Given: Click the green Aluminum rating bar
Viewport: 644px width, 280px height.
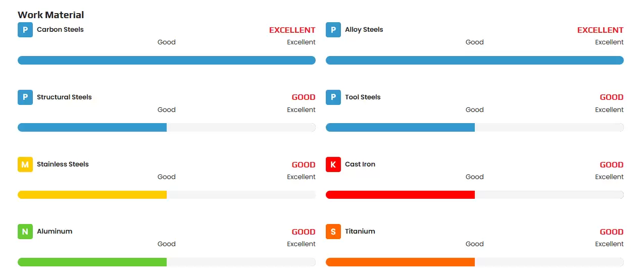Looking at the screenshot, I should click(92, 262).
